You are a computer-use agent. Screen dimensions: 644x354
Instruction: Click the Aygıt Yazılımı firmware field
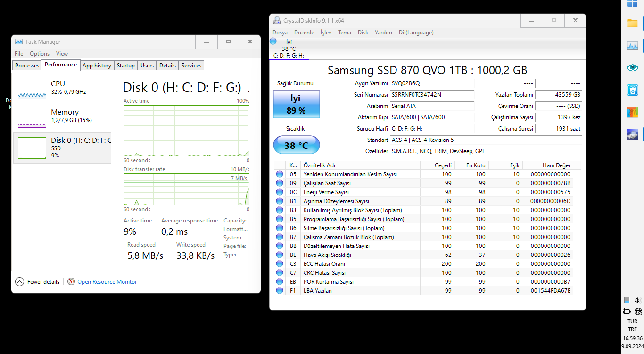432,83
